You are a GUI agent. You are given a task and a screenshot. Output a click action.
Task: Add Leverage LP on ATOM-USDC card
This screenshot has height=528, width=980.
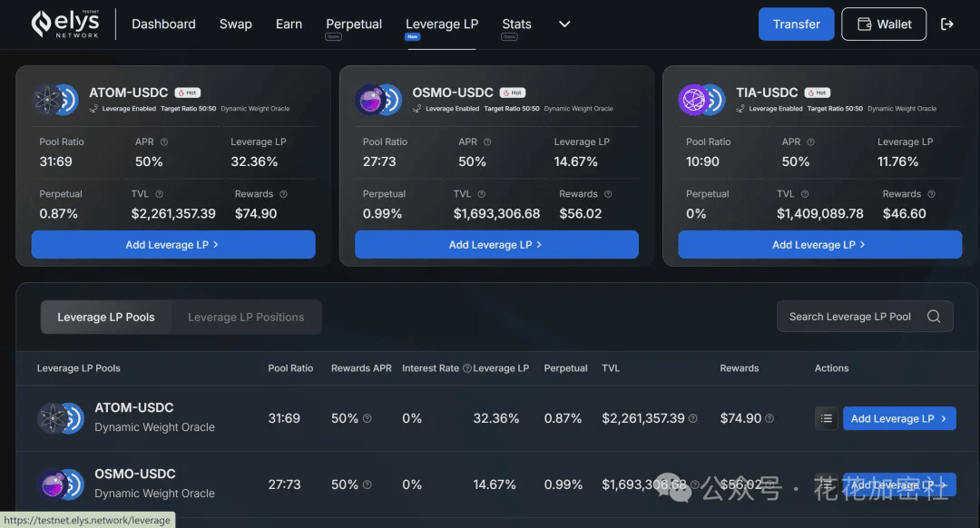173,244
